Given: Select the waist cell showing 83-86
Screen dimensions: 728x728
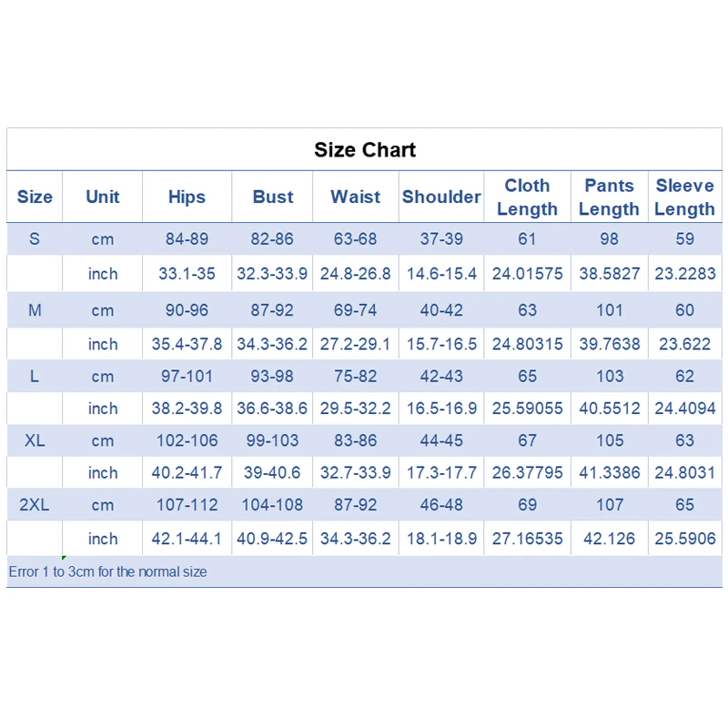Looking at the screenshot, I should 355,440.
